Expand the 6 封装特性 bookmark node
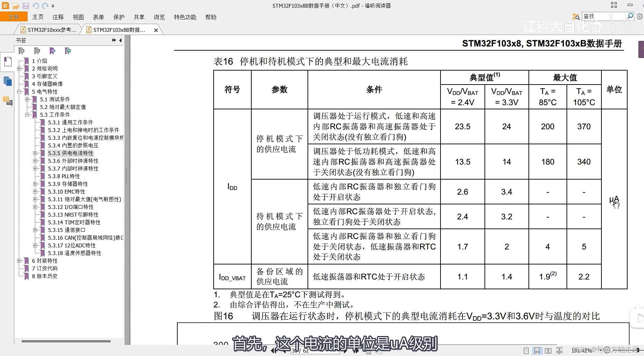Viewport: 644px width, 356px height. [19, 261]
